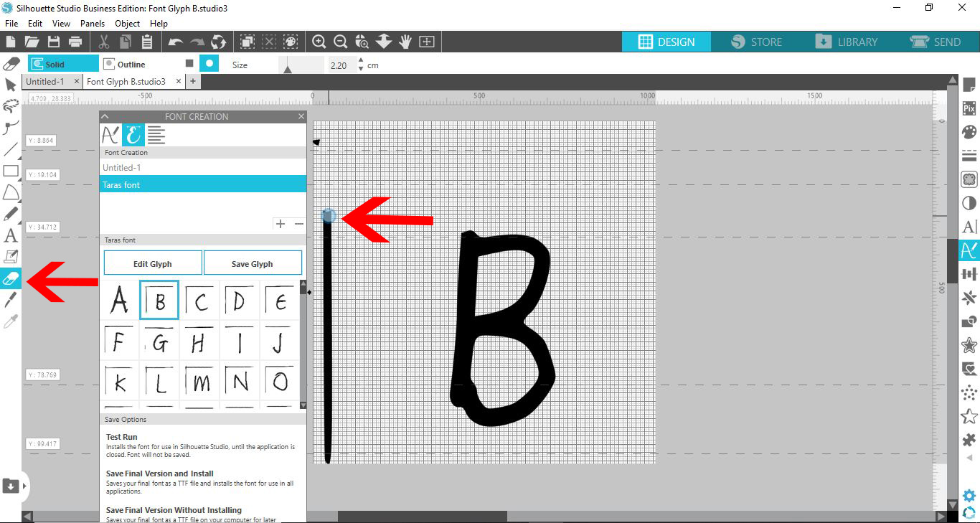
Task: Open a file with the folder icon
Action: point(32,42)
